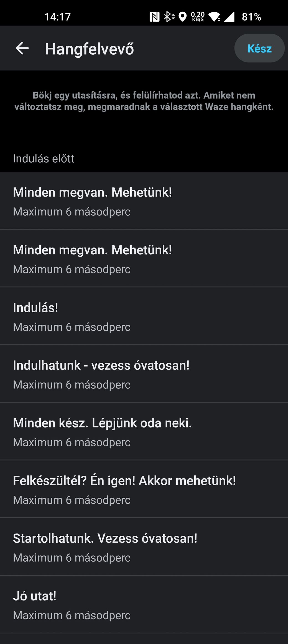Open 'Startolhatunk. Vezess óvatosan!' recording item
The width and height of the screenshot is (288, 644).
pos(144,547)
